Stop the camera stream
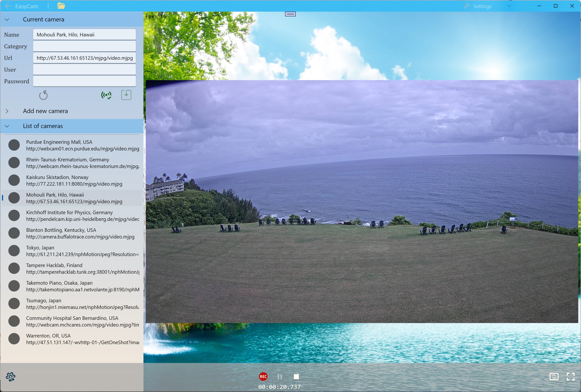This screenshot has width=581, height=392. pyautogui.click(x=296, y=377)
